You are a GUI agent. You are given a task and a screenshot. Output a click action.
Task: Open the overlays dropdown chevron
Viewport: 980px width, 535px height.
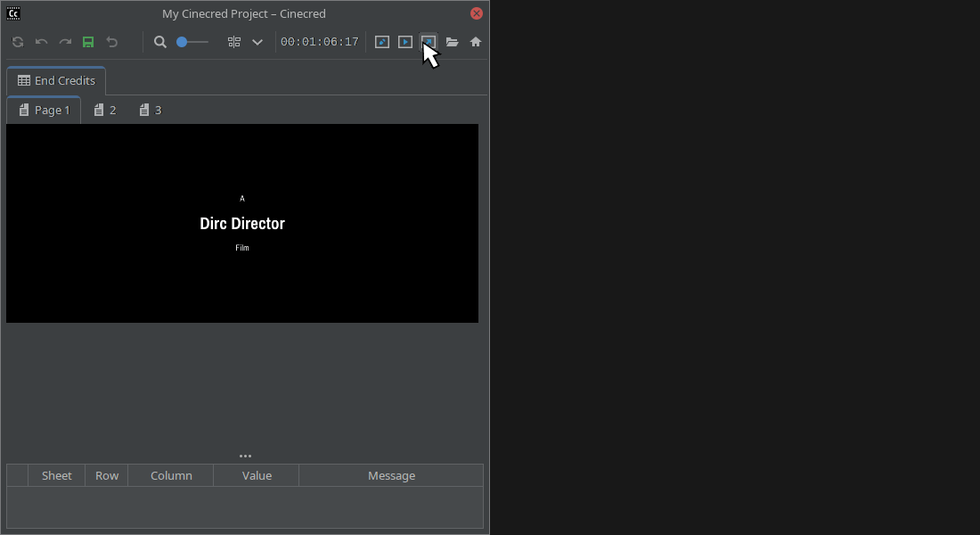(x=257, y=42)
